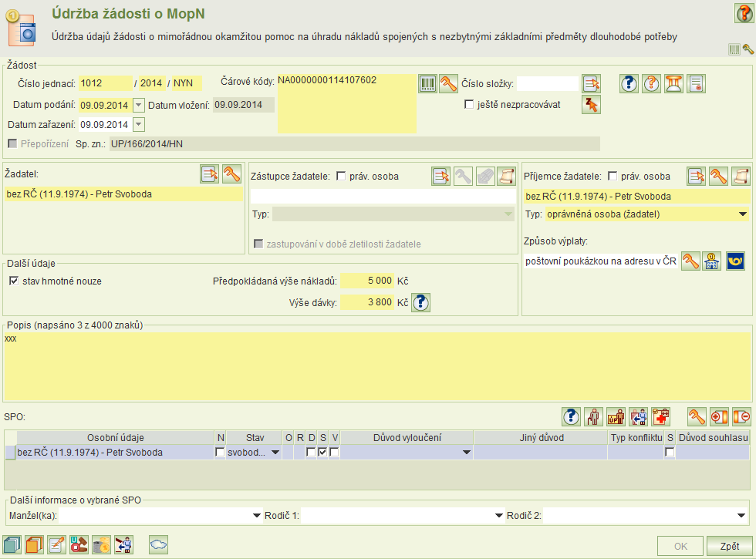Click the red cross medical icon in SPO toolbar
Image resolution: width=756 pixels, height=559 pixels.
pos(660,416)
